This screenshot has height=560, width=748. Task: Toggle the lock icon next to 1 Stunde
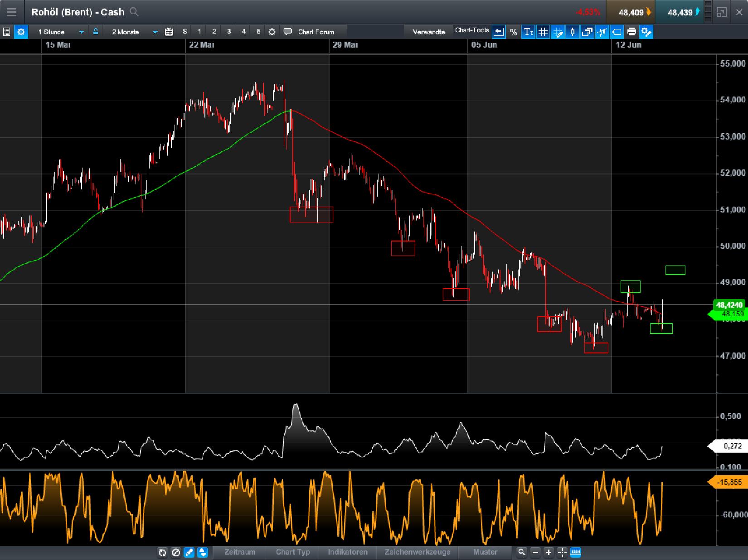tap(95, 32)
